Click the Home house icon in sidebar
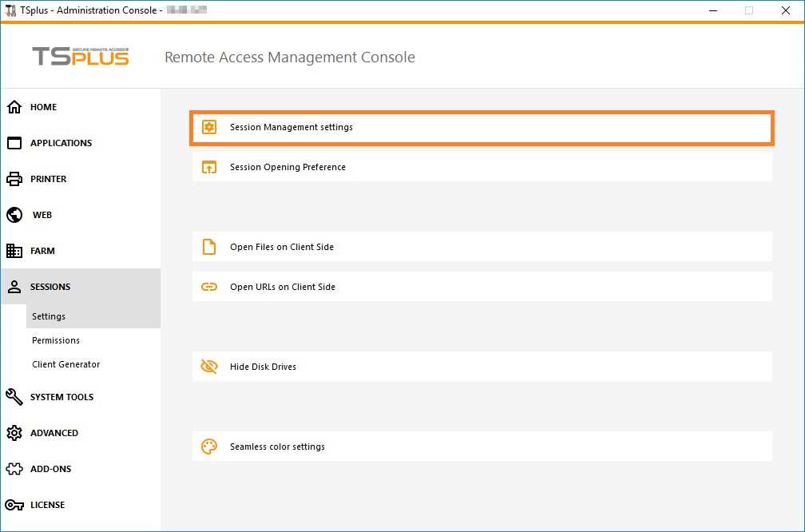 click(x=14, y=107)
